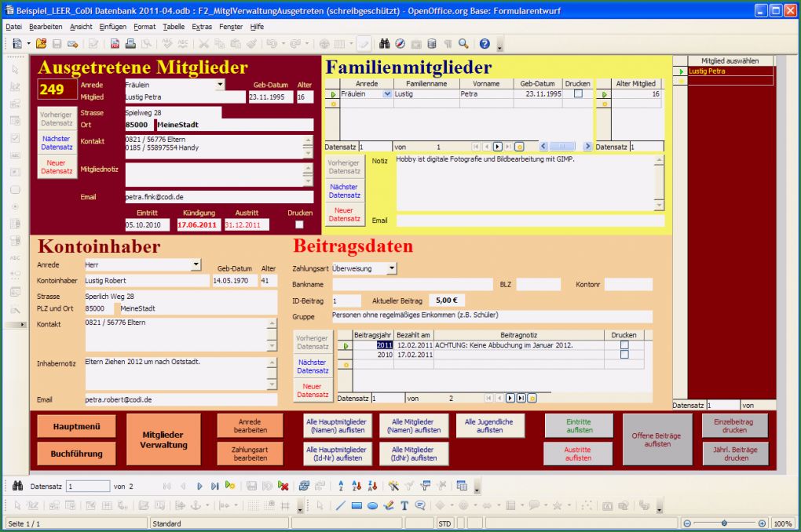Toggle Drucken for the 2011 Beitragsjahr entry

click(x=624, y=345)
